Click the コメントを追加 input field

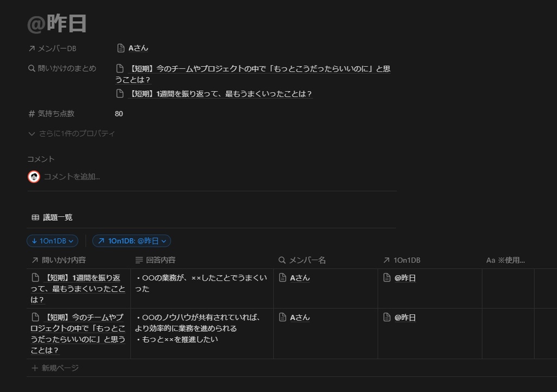71,176
